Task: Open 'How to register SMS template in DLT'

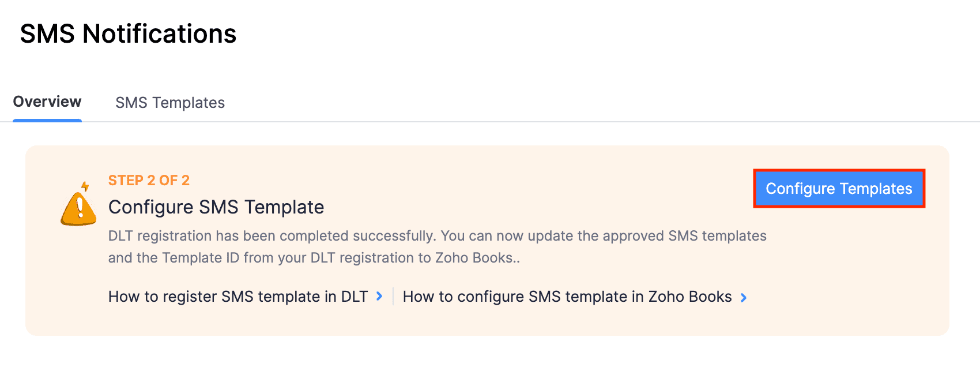Action: point(238,296)
